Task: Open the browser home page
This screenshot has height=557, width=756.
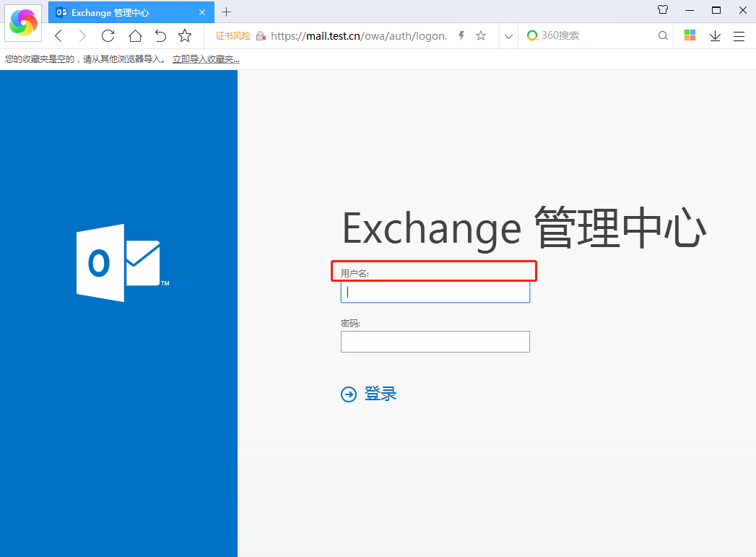Action: point(135,35)
